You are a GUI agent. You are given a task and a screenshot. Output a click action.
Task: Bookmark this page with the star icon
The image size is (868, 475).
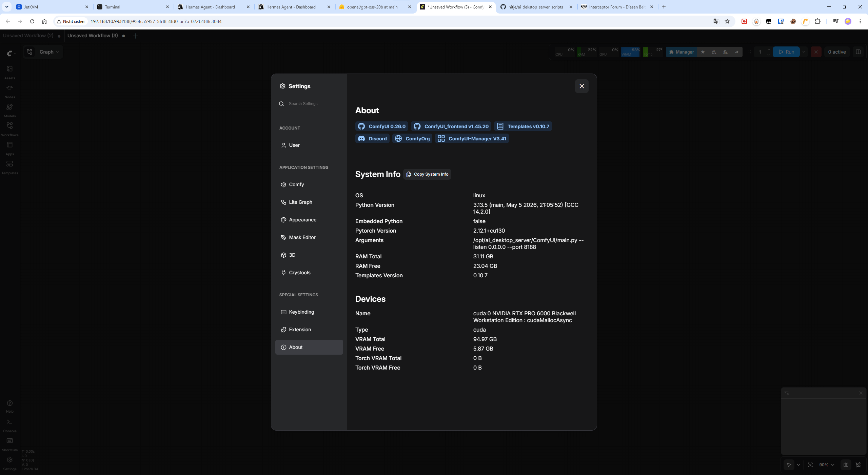point(727,21)
